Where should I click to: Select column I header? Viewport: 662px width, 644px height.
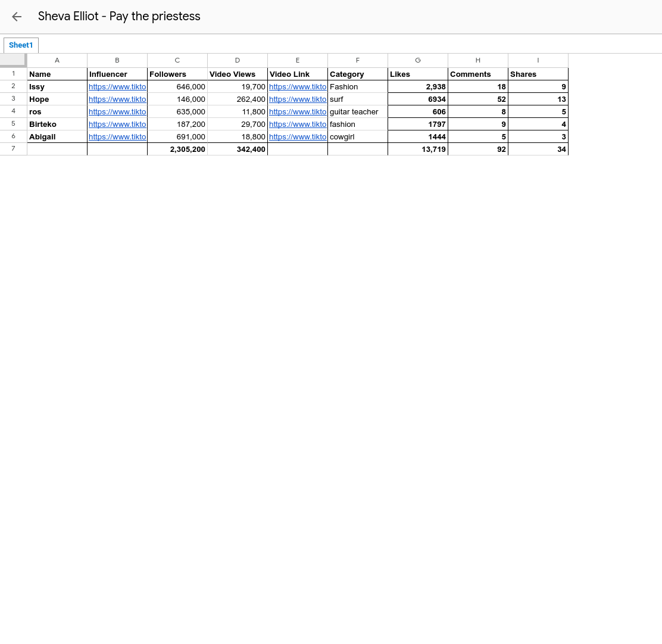pos(538,60)
